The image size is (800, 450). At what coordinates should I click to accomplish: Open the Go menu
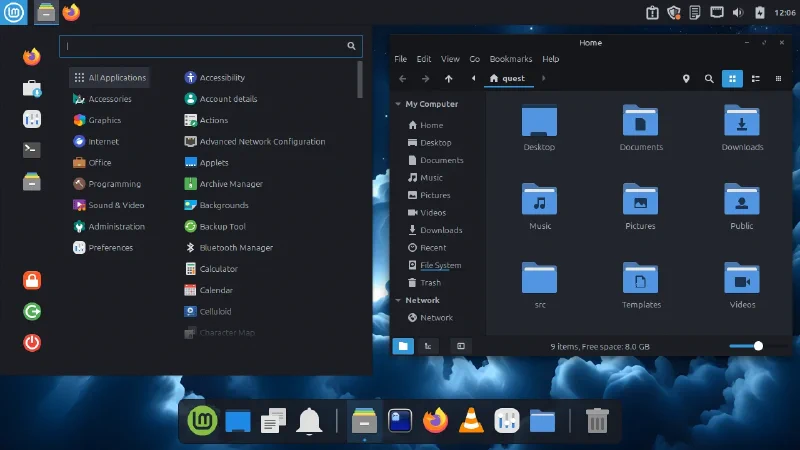(x=474, y=59)
